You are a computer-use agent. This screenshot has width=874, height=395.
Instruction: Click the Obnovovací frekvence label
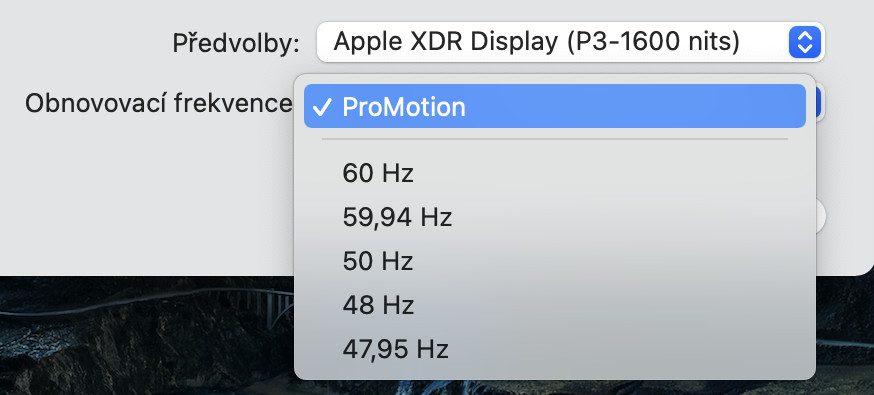(x=158, y=103)
